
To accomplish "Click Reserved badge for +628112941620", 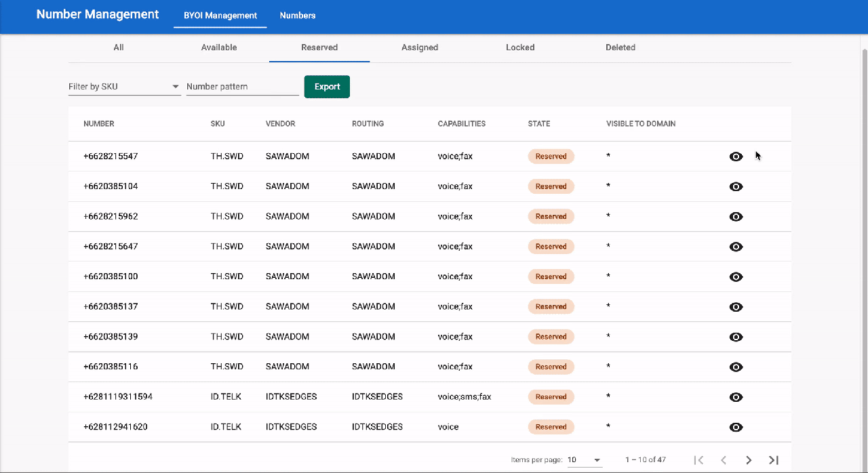I will click(551, 427).
